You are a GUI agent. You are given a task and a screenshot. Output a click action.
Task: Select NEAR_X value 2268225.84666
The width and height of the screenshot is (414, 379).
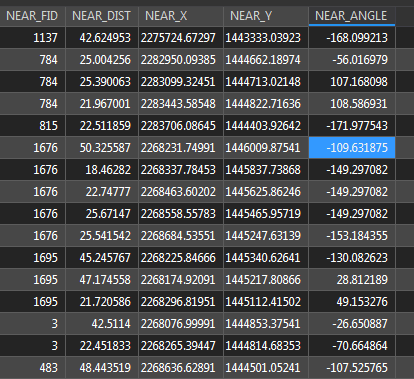180,258
